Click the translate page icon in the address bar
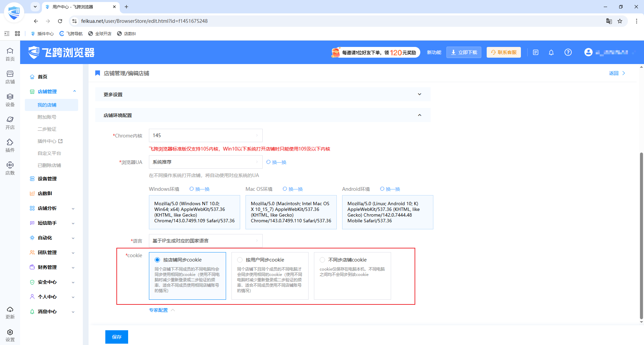The height and width of the screenshot is (345, 644). tap(609, 21)
